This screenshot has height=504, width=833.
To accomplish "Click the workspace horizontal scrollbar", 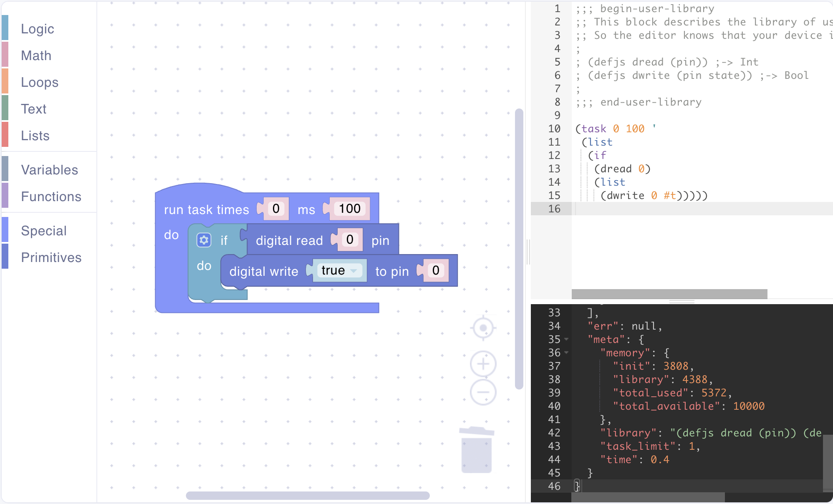I will (x=308, y=496).
